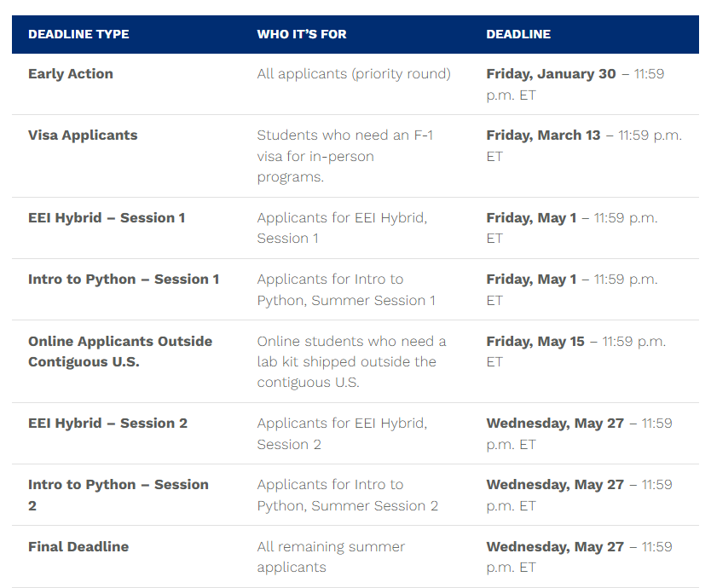Click the DEADLINE TYPE column header
The height and width of the screenshot is (588, 711).
[x=78, y=34]
